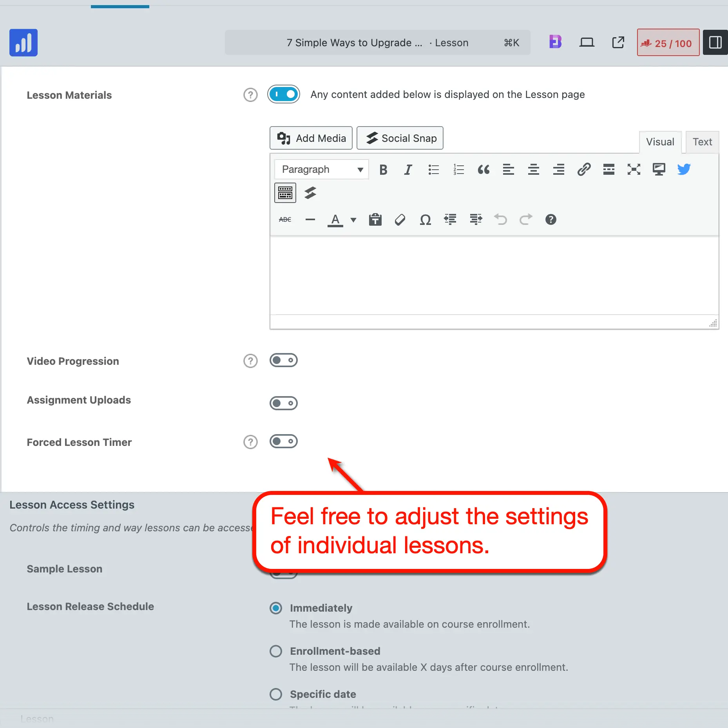
Task: Select the Enrollment-based release schedule
Action: point(275,651)
